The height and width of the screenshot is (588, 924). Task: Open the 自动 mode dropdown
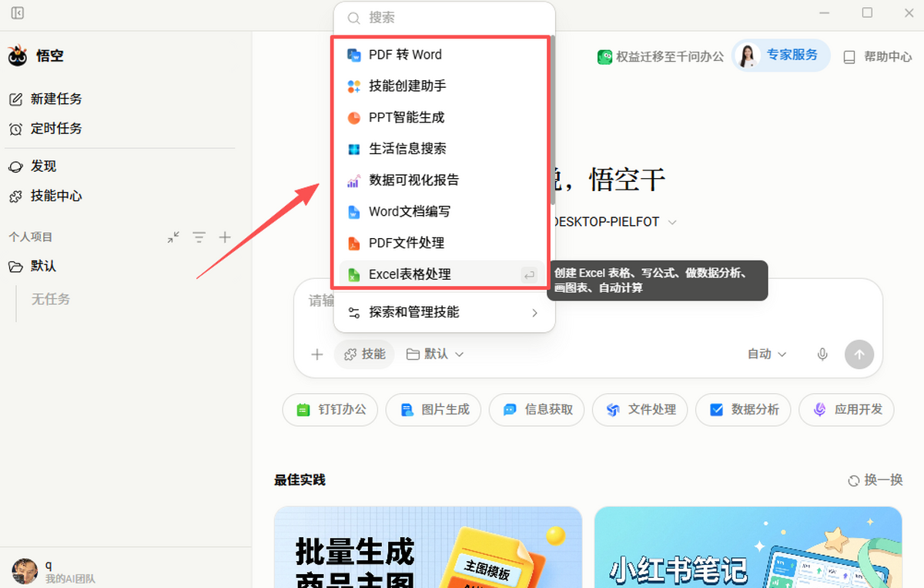767,354
